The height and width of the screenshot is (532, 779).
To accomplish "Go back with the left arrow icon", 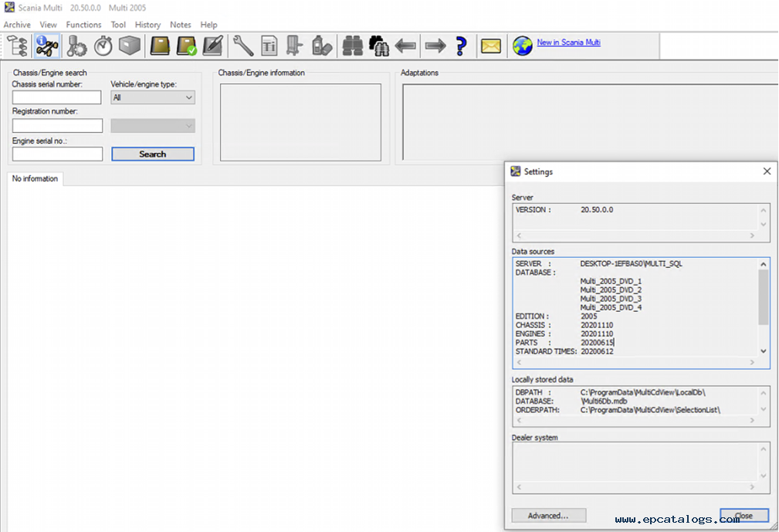I will [405, 46].
